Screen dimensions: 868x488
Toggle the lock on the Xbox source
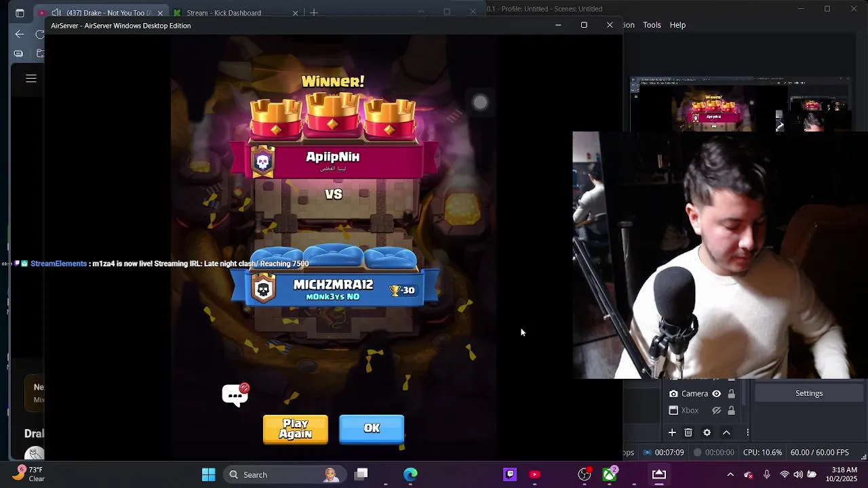click(731, 411)
